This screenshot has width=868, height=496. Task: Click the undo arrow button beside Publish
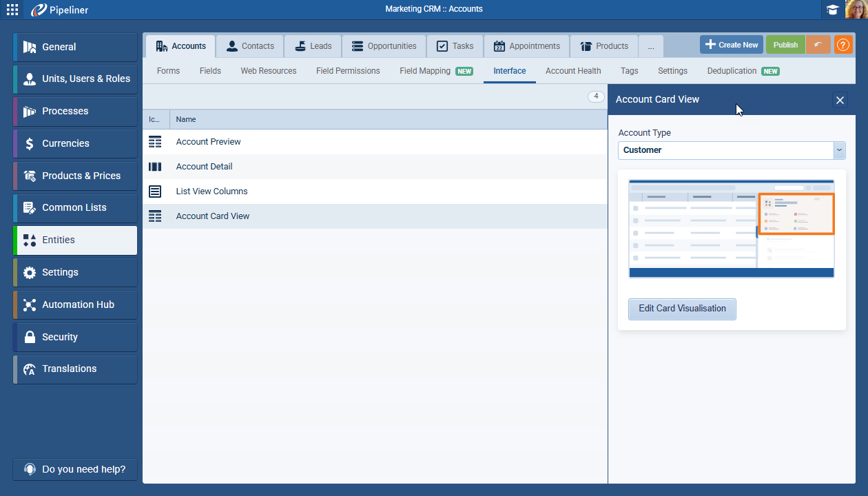pyautogui.click(x=818, y=45)
